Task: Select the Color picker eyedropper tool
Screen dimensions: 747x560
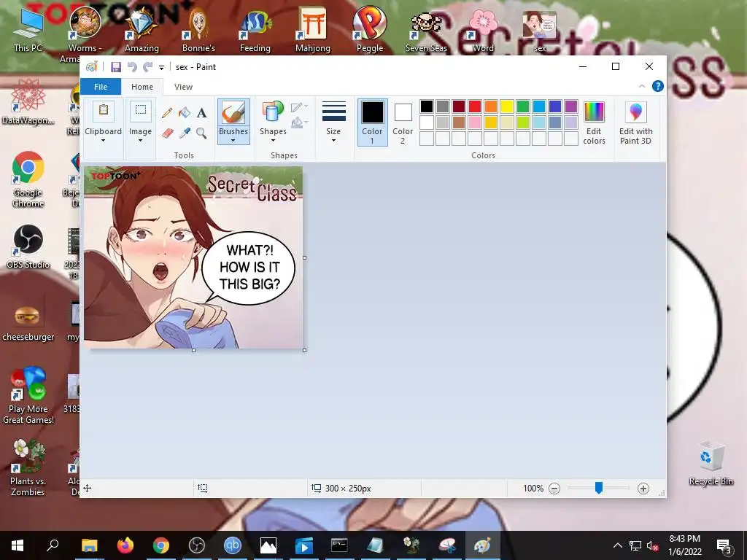Action: tap(185, 133)
